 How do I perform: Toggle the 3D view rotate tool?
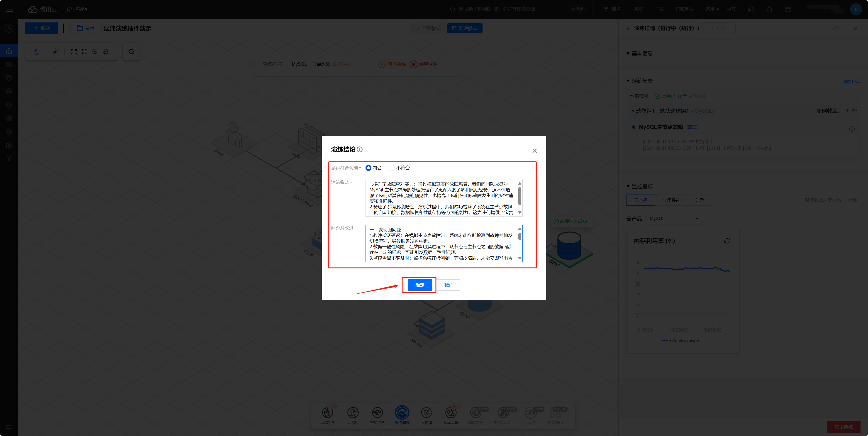[x=55, y=51]
